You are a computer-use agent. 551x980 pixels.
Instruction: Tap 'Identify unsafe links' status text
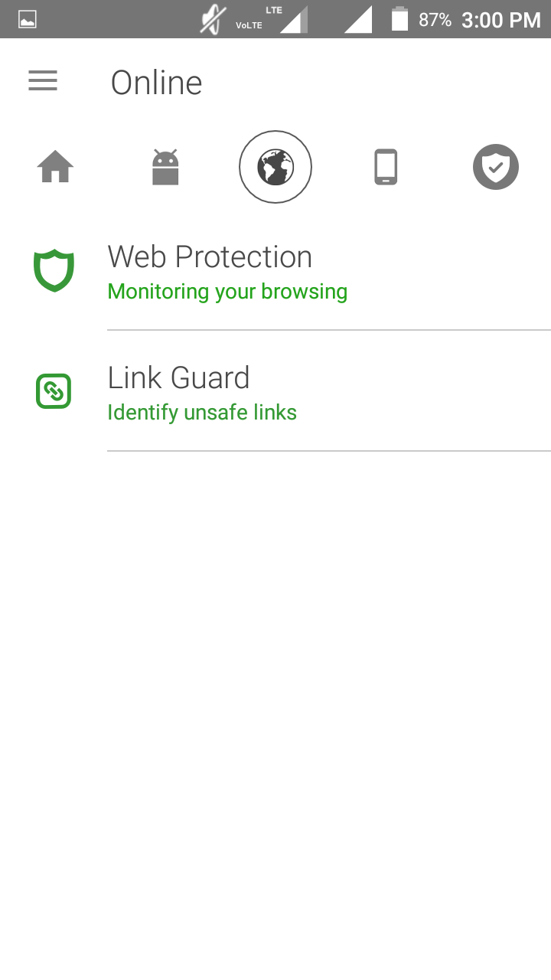(202, 413)
